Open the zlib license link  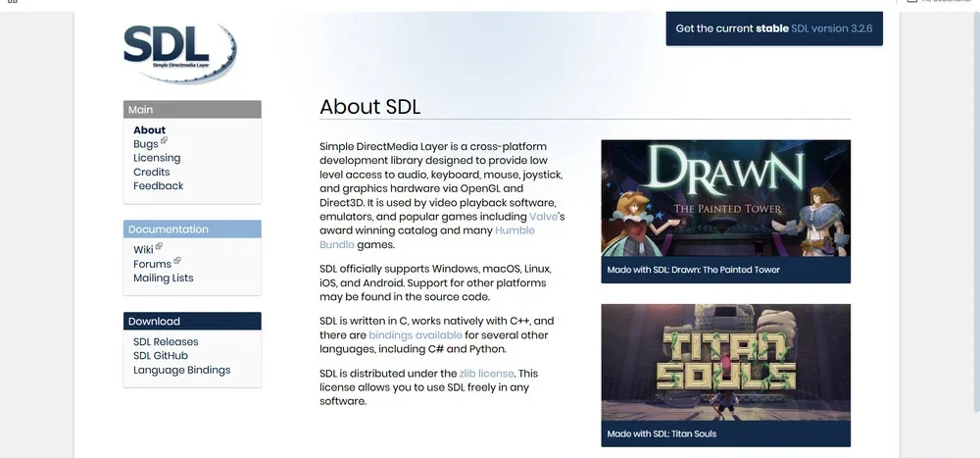(x=486, y=374)
